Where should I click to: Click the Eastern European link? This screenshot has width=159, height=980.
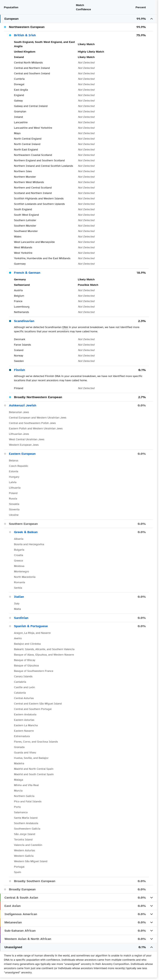coord(22,454)
